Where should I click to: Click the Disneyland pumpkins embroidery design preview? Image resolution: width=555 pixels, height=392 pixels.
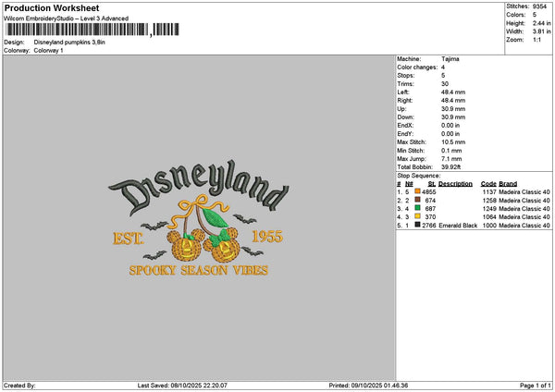point(199,218)
